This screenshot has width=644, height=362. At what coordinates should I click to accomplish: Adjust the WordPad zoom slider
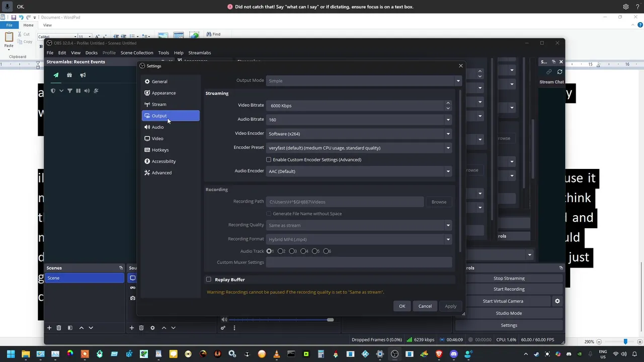(625, 341)
